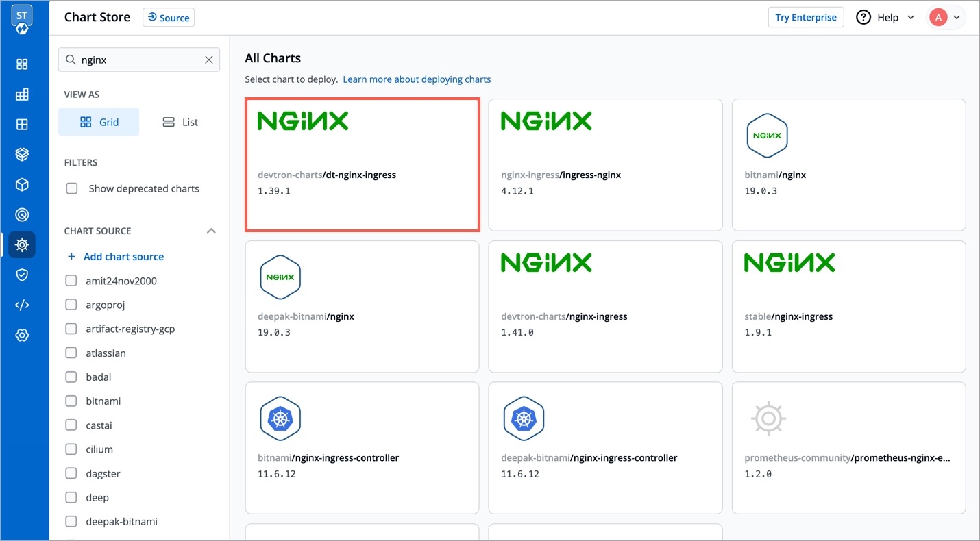This screenshot has width=980, height=541.
Task: Click the plus icon for Add chart source
Action: point(71,257)
